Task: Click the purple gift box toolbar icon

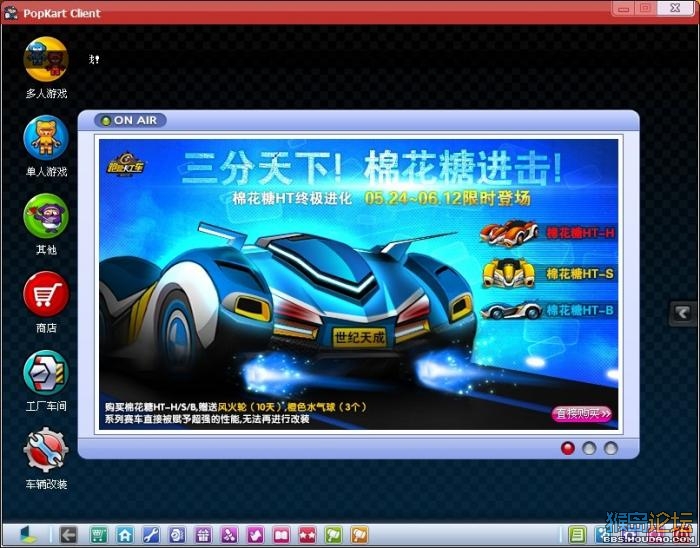Action: tap(203, 535)
